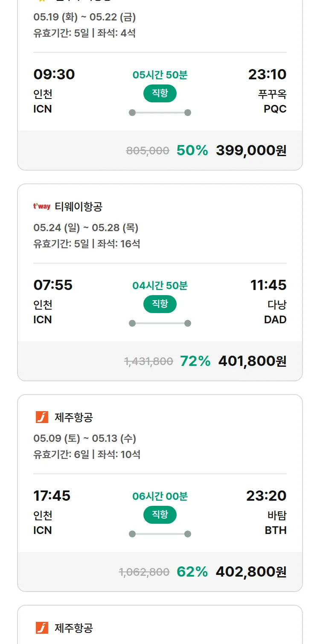
Task: Click the 50% discount label
Action: coord(192,151)
